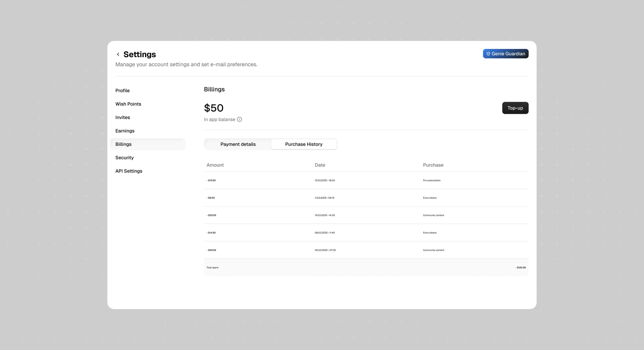Click the $50 balance amount
Screen dimensions: 644x350
pyautogui.click(x=214, y=108)
